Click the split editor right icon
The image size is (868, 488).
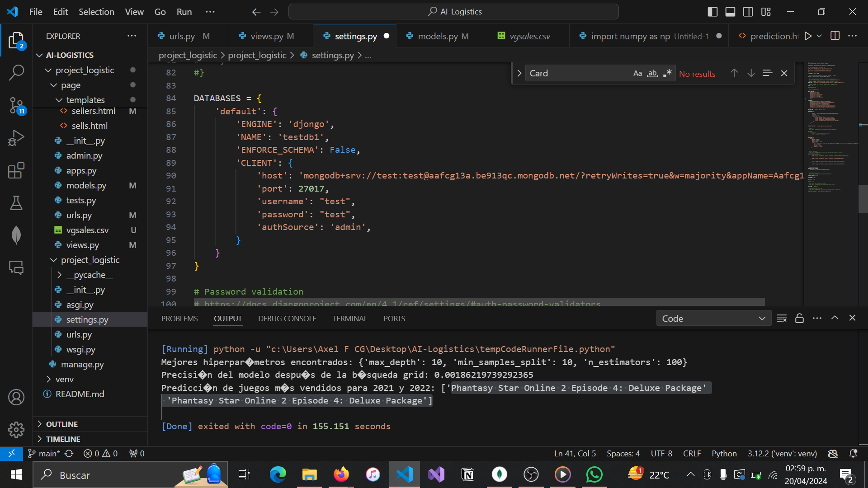coord(835,36)
